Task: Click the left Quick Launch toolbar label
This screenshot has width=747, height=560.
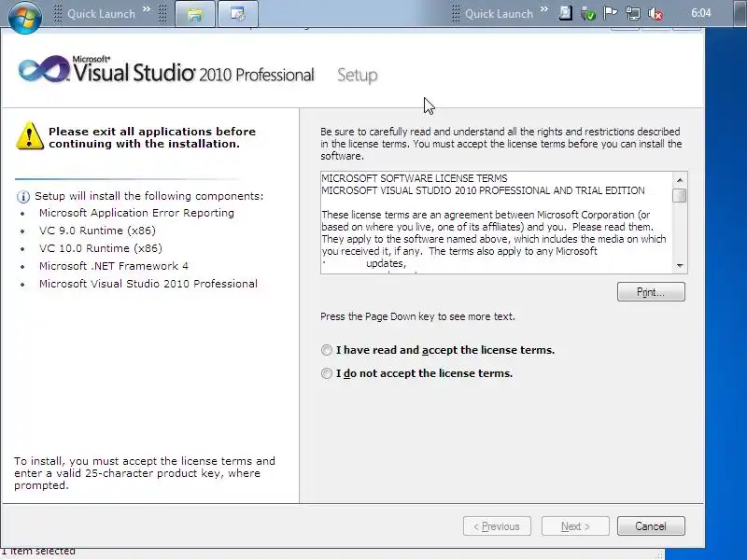Action: click(x=101, y=14)
